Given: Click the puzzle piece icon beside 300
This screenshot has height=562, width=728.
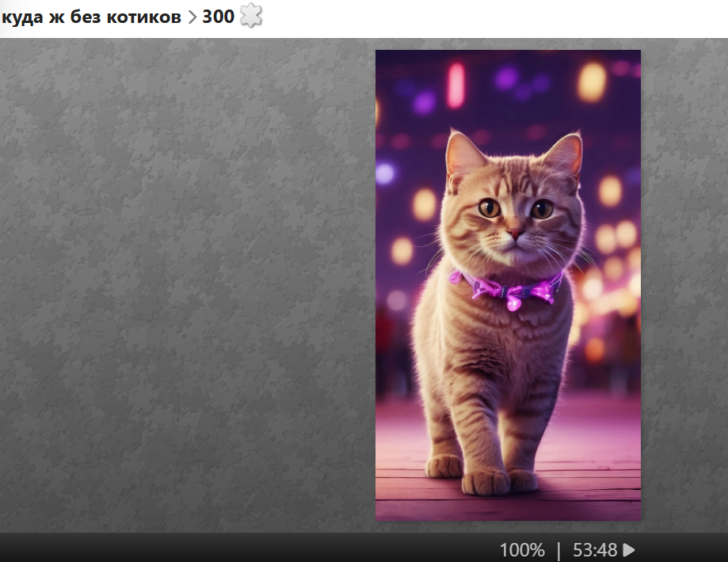Looking at the screenshot, I should [250, 16].
